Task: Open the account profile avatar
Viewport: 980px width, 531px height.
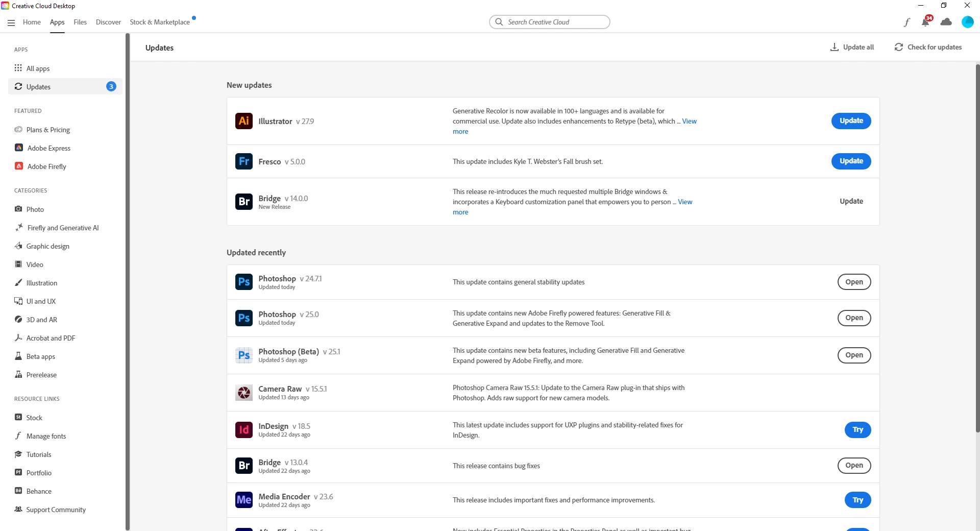Action: 967,22
